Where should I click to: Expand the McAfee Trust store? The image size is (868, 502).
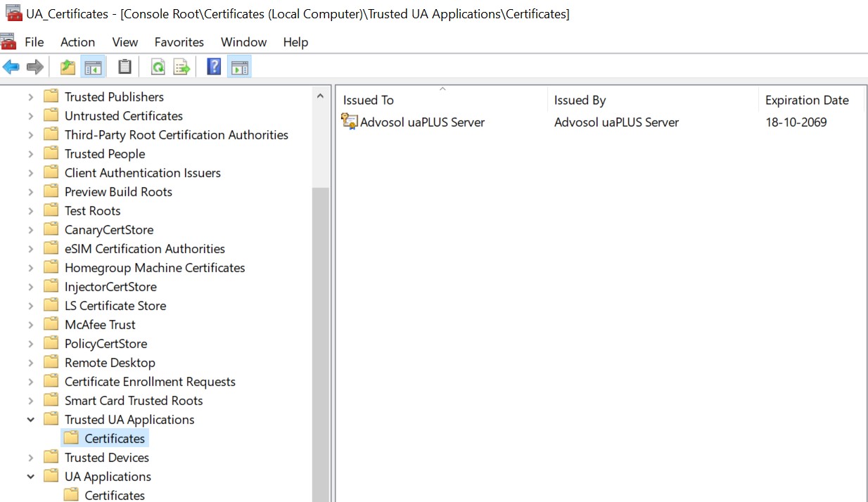31,325
